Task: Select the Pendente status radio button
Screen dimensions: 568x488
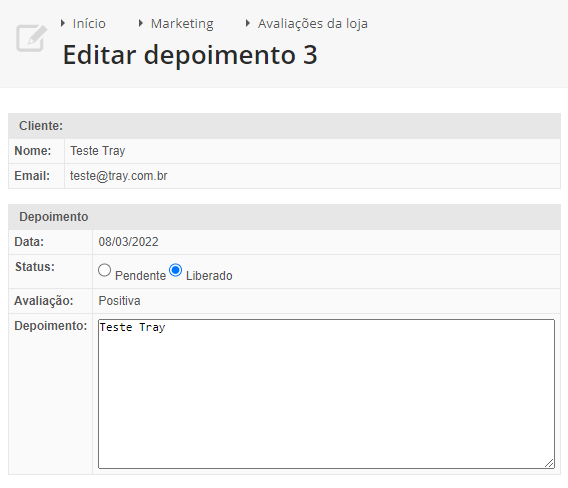Action: (x=104, y=270)
